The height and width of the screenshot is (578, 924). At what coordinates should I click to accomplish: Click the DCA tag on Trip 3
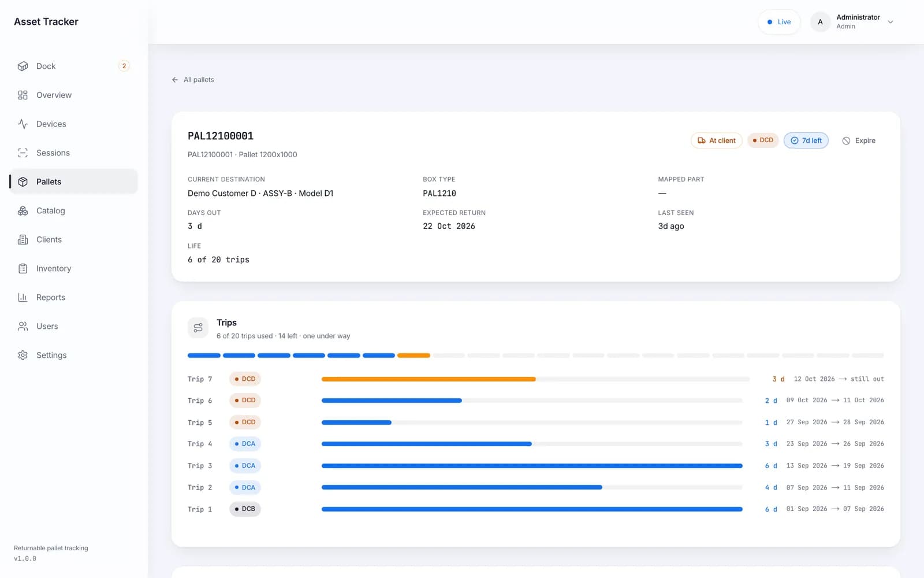point(245,466)
